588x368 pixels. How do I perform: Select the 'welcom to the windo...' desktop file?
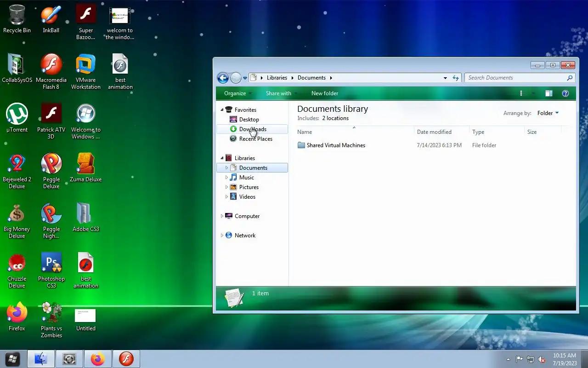tap(120, 22)
